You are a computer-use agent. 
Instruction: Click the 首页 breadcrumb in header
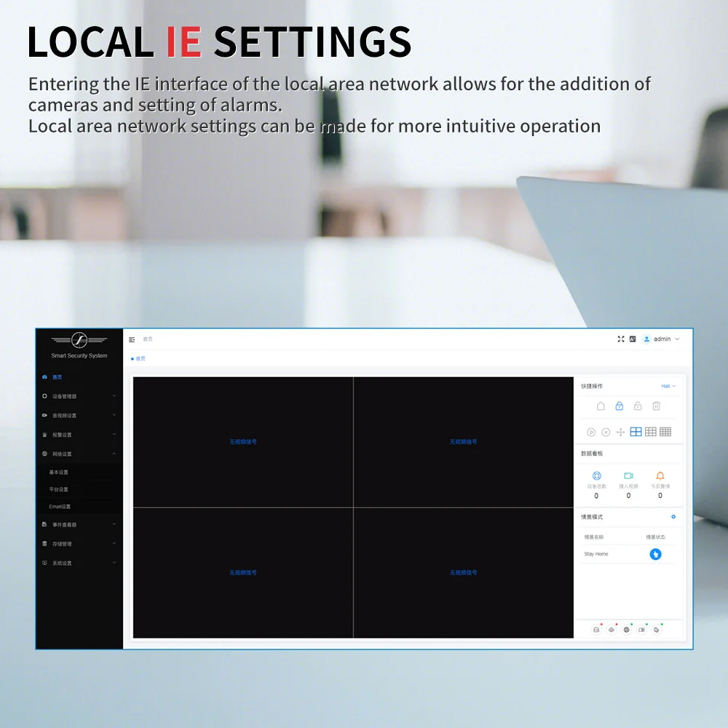(x=148, y=339)
